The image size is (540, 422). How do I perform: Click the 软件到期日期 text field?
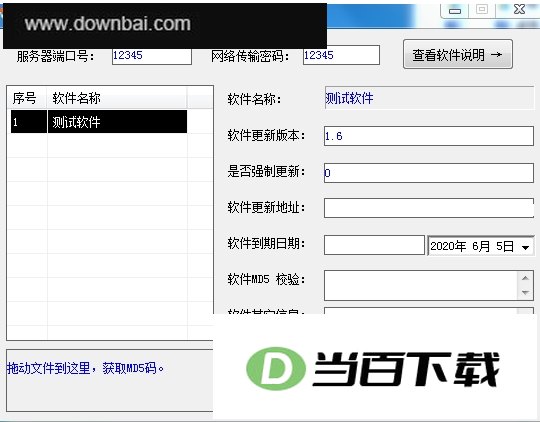(374, 245)
